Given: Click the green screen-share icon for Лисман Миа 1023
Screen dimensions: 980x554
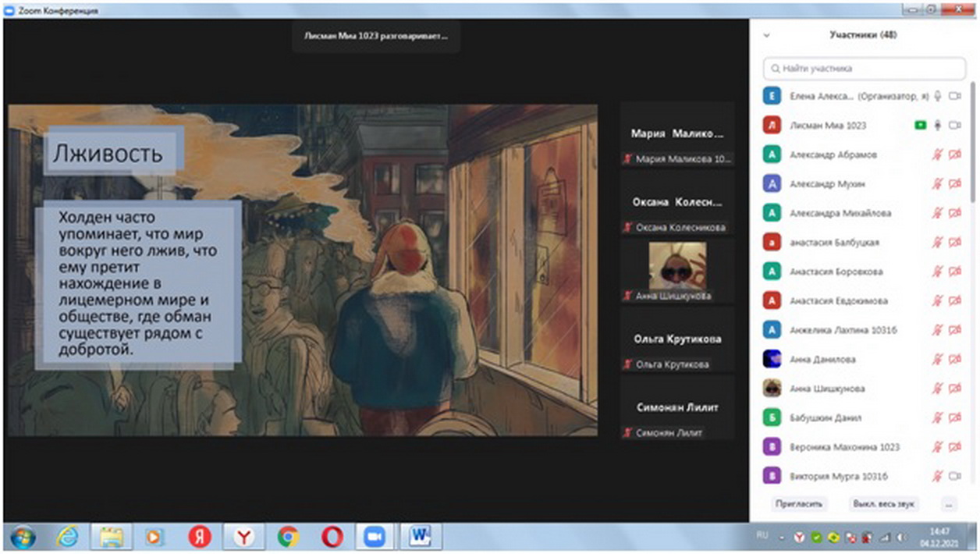Looking at the screenshot, I should (920, 125).
